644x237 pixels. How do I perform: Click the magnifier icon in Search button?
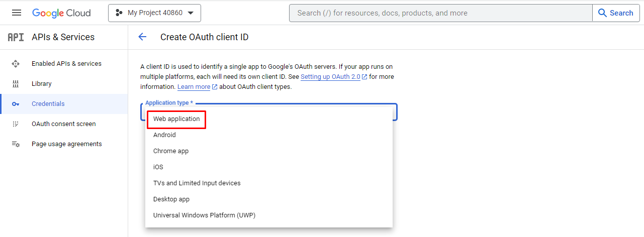pos(602,13)
